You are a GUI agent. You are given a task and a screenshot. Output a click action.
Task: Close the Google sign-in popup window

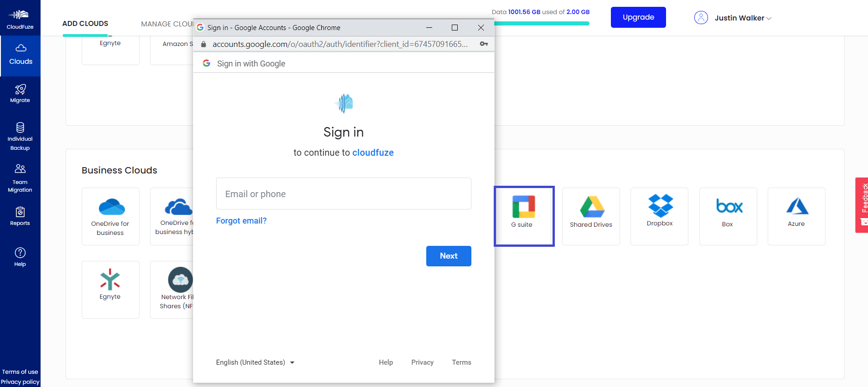[x=481, y=28]
